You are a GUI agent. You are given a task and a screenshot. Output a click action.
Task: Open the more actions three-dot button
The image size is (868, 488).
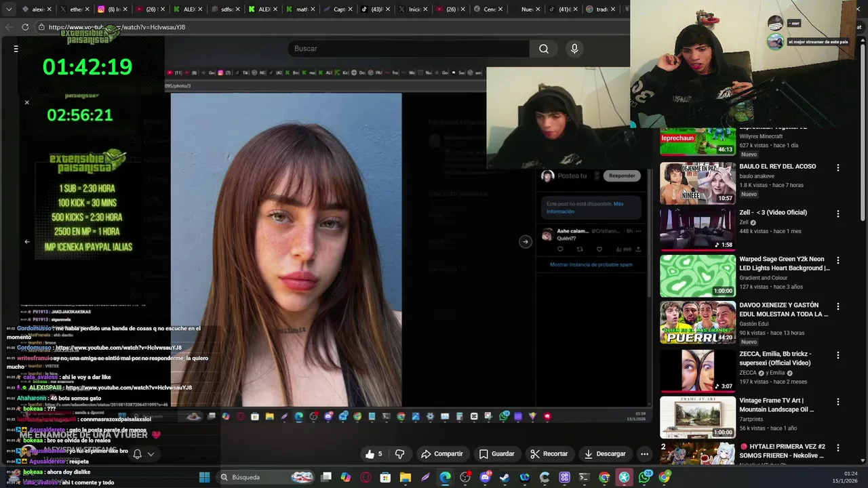(644, 454)
